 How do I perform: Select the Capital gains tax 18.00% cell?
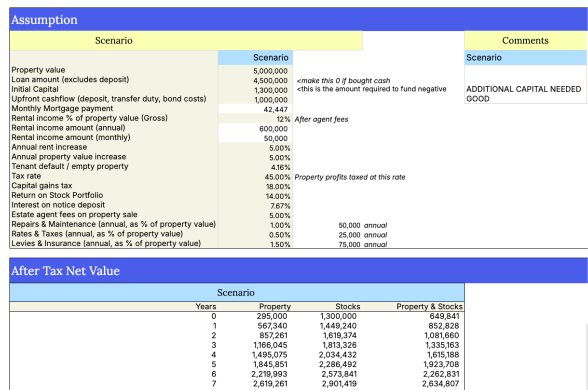point(256,187)
